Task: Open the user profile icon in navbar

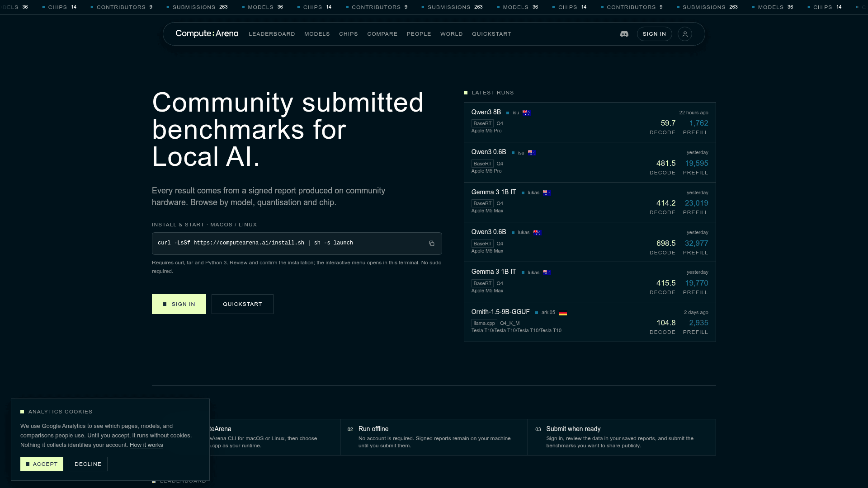Action: pyautogui.click(x=685, y=34)
